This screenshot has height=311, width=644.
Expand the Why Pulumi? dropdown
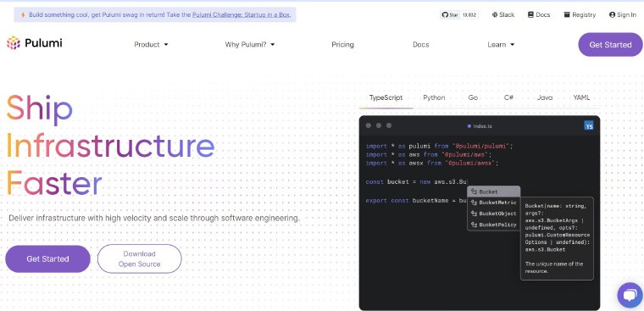(x=250, y=44)
